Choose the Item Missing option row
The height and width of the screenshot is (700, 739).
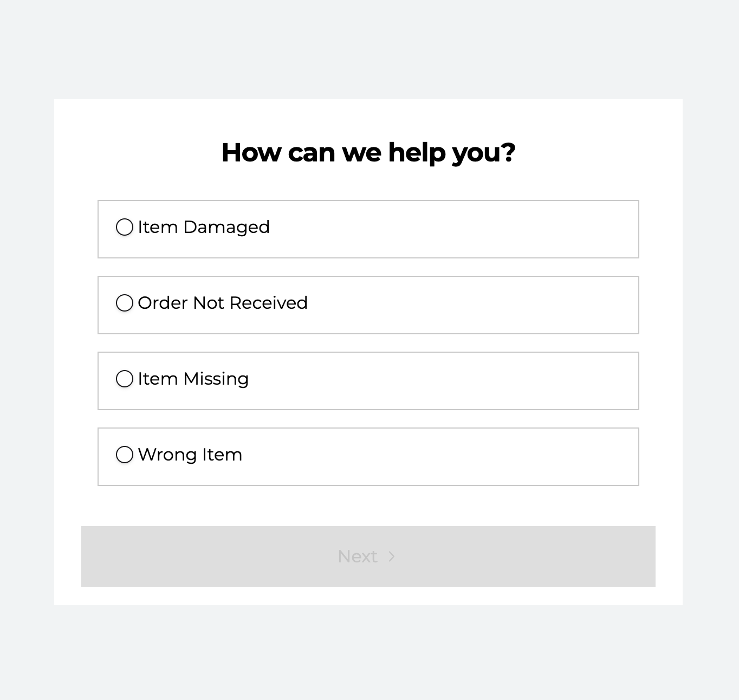[368, 381]
